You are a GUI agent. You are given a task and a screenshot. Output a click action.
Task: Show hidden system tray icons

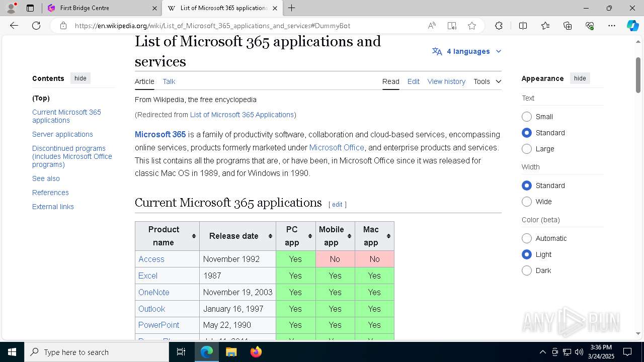(542, 352)
